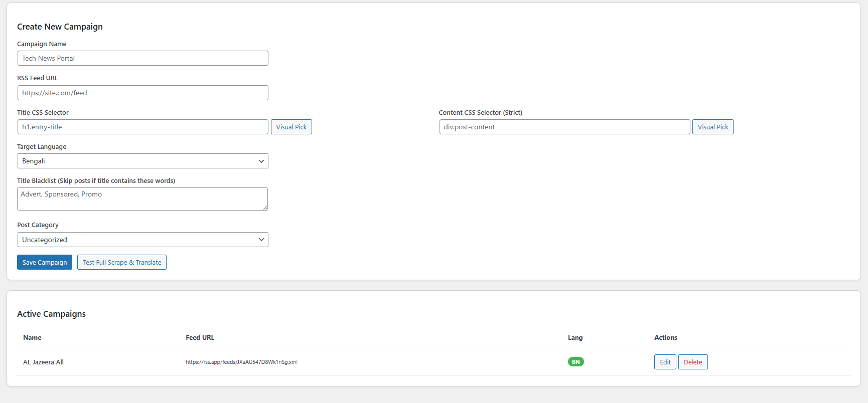Run Test Full Scrape & Translate
Image resolution: width=868 pixels, height=403 pixels.
[122, 262]
